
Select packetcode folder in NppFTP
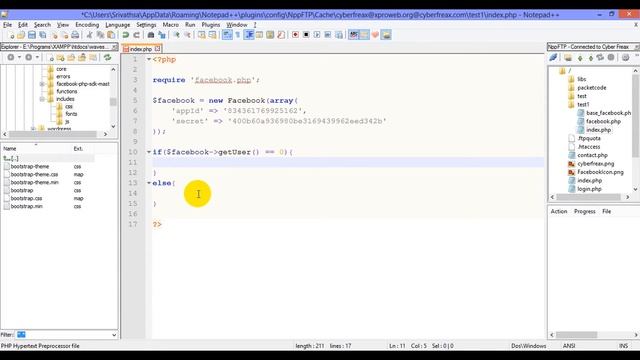point(591,88)
